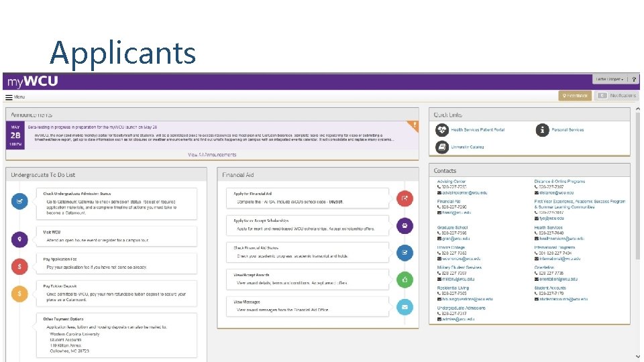Click the orange alert flag on announcement

pyautogui.click(x=413, y=125)
